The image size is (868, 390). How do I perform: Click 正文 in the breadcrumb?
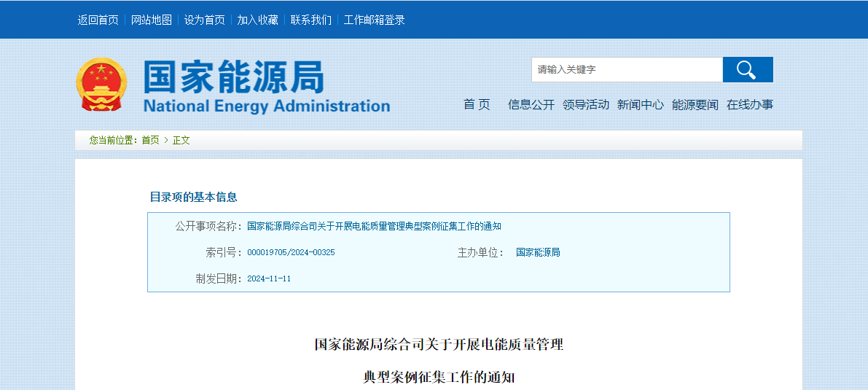[181, 140]
